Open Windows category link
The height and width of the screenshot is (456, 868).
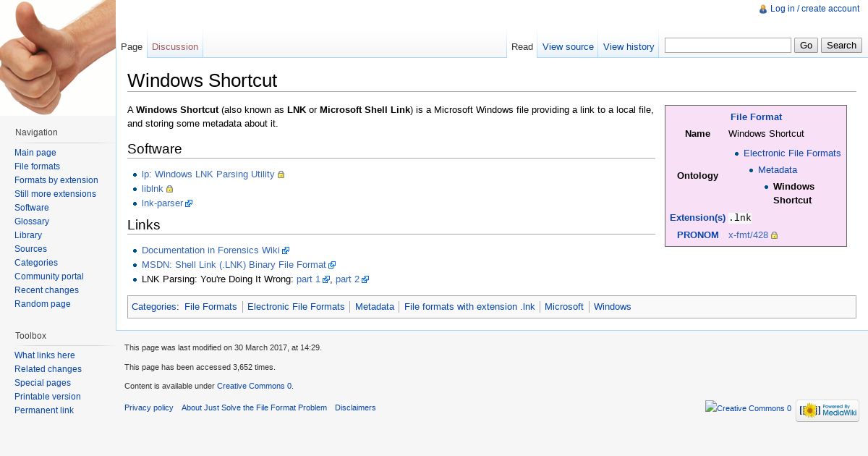pyautogui.click(x=613, y=307)
